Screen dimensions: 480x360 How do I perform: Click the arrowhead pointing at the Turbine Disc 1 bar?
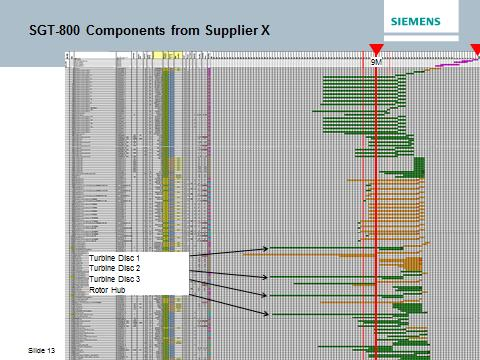click(x=265, y=249)
